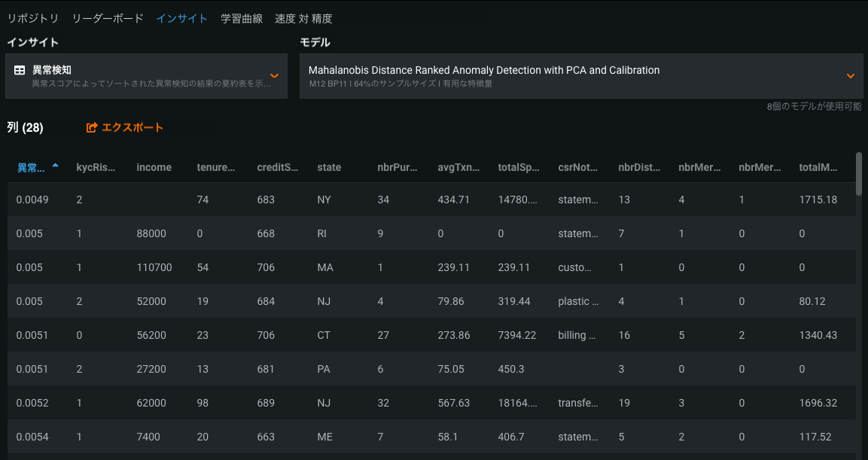This screenshot has height=460, width=868.
Task: Click the sort arrow on 異常 column
Action: 55,166
